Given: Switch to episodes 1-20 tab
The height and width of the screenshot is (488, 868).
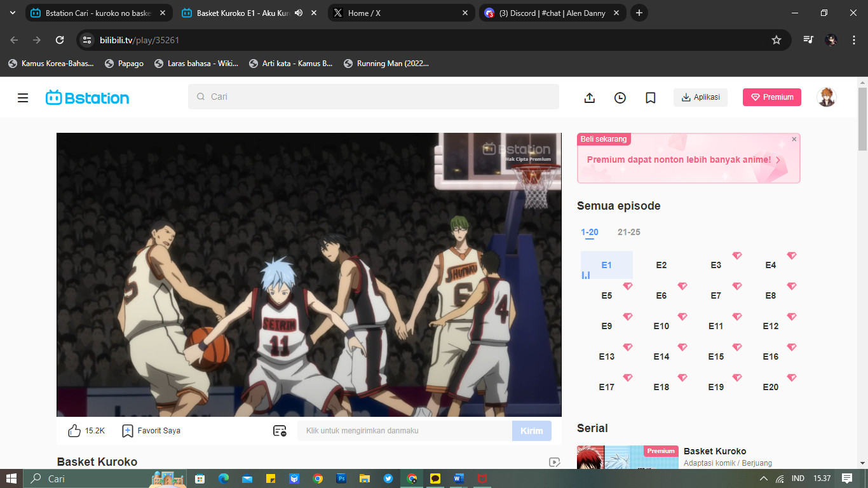Looking at the screenshot, I should pos(590,232).
